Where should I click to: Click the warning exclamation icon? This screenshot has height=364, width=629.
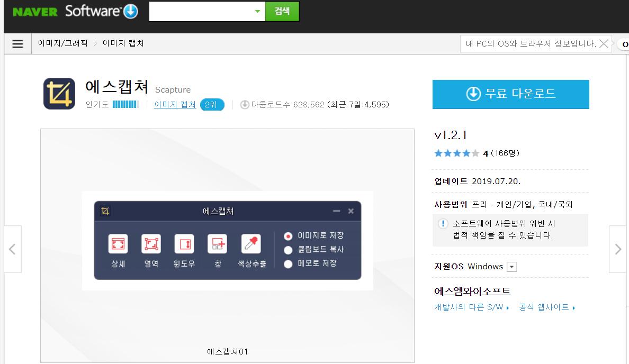tap(443, 224)
